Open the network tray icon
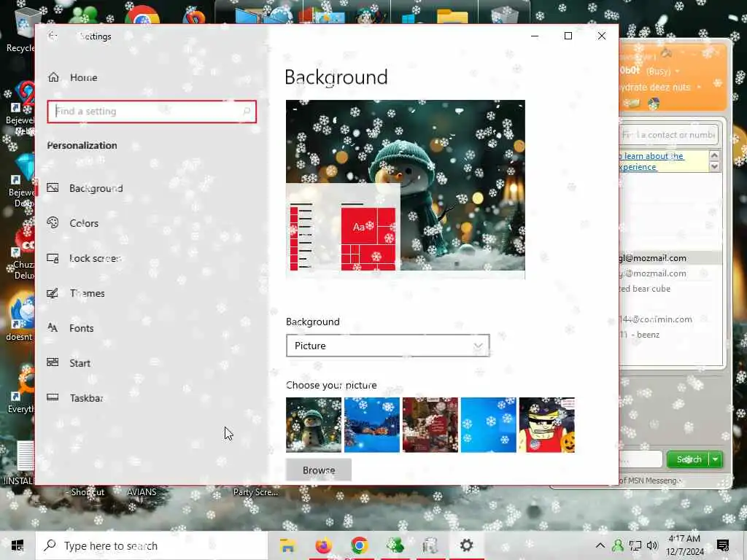This screenshot has width=747, height=560. pyautogui.click(x=635, y=545)
